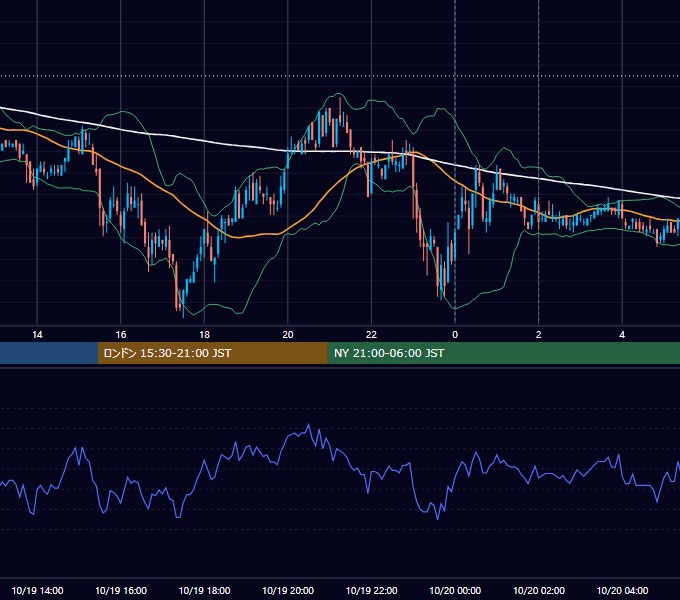
Task: Click the hour label 0 on the time axis
Action: pyautogui.click(x=455, y=335)
